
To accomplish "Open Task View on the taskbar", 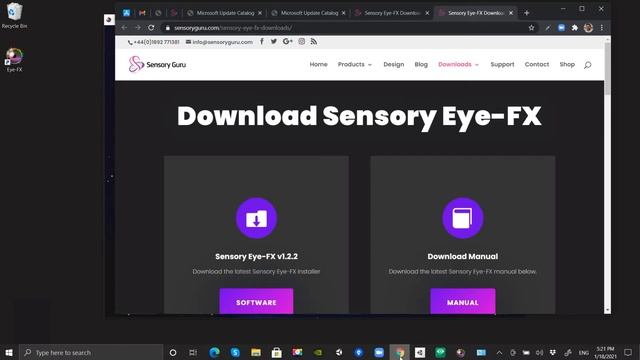I will pos(193,352).
